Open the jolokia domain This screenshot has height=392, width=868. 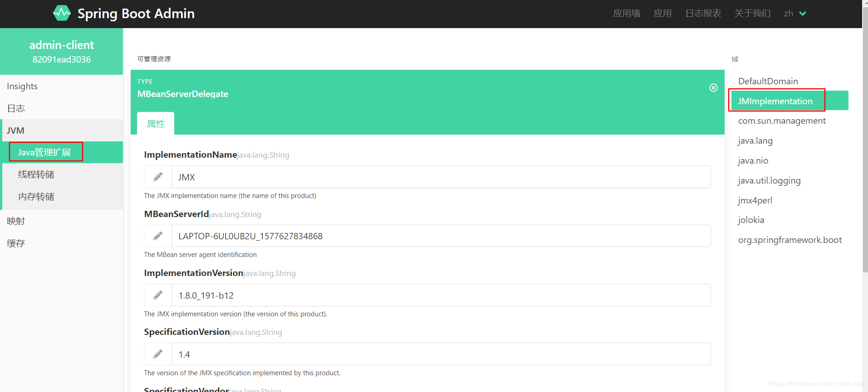point(751,220)
